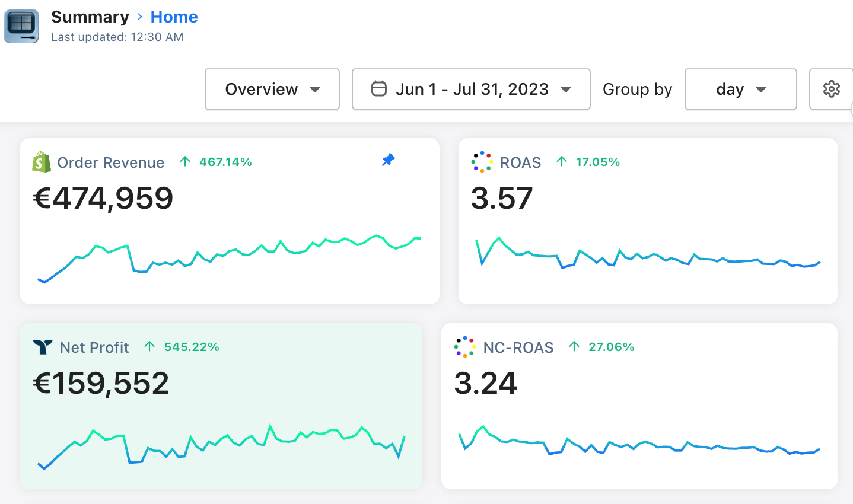The image size is (853, 504).
Task: Click the Net Profit sparkline chart
Action: (x=221, y=446)
